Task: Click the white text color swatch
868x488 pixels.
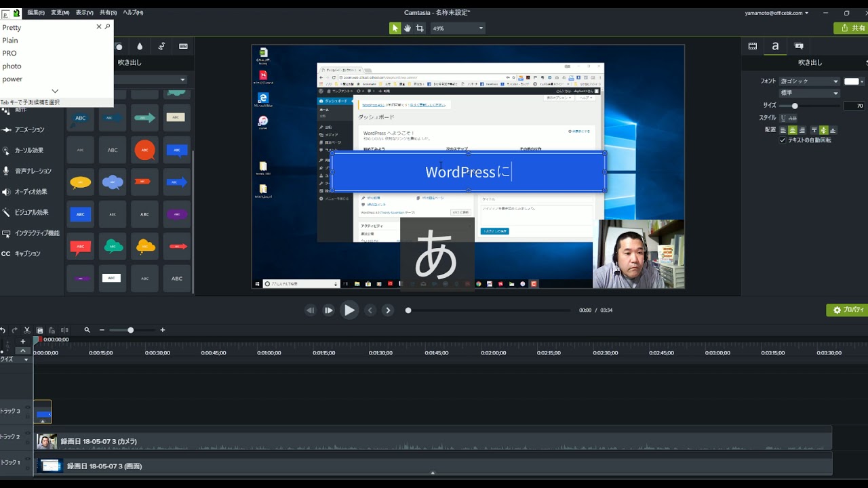Action: (x=851, y=81)
